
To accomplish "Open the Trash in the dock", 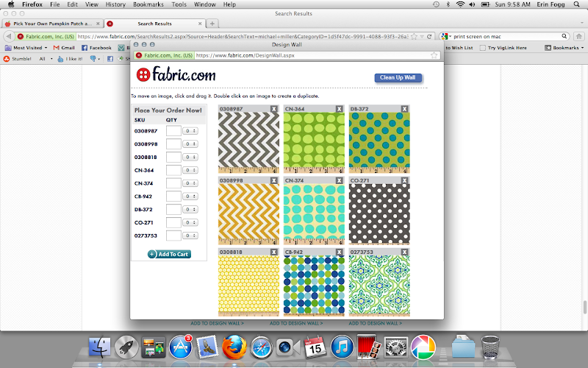I will tap(490, 347).
